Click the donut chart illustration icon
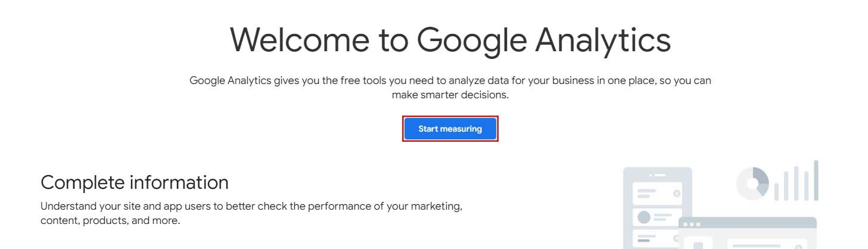This screenshot has height=249, width=868. click(x=753, y=183)
